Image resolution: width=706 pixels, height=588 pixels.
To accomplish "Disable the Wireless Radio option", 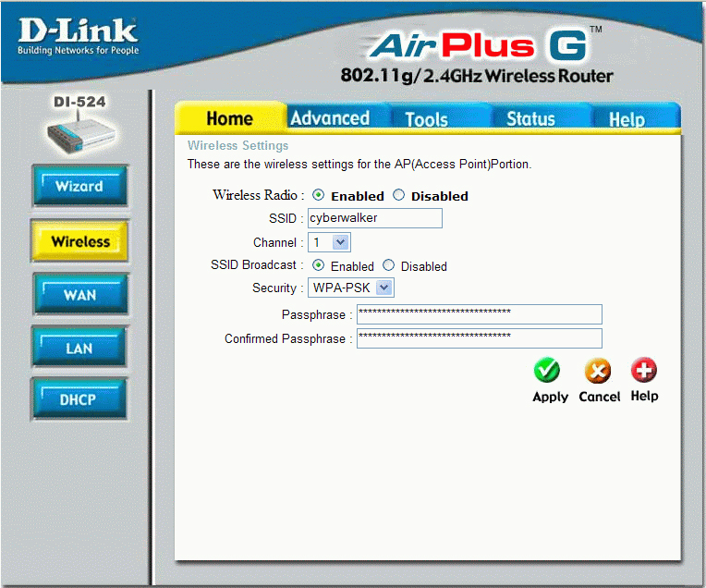I will point(399,195).
